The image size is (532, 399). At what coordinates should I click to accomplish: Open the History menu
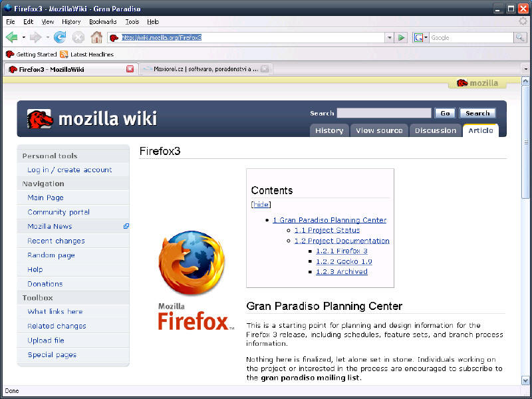click(x=71, y=22)
